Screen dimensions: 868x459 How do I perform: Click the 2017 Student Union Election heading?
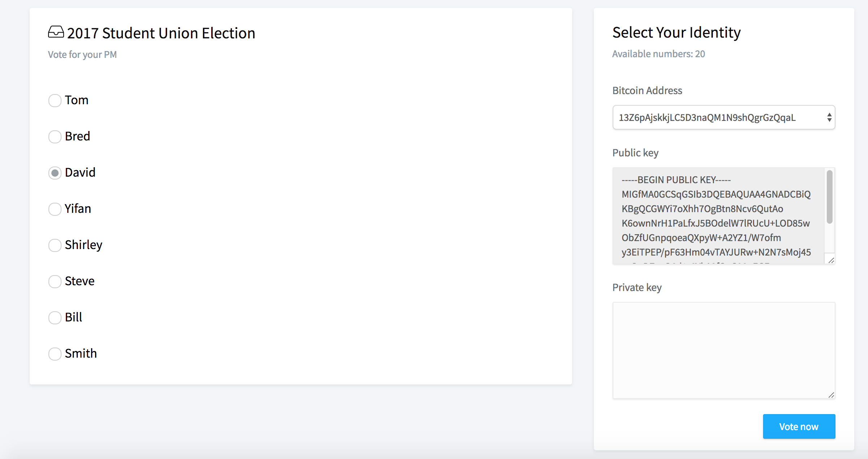[161, 33]
